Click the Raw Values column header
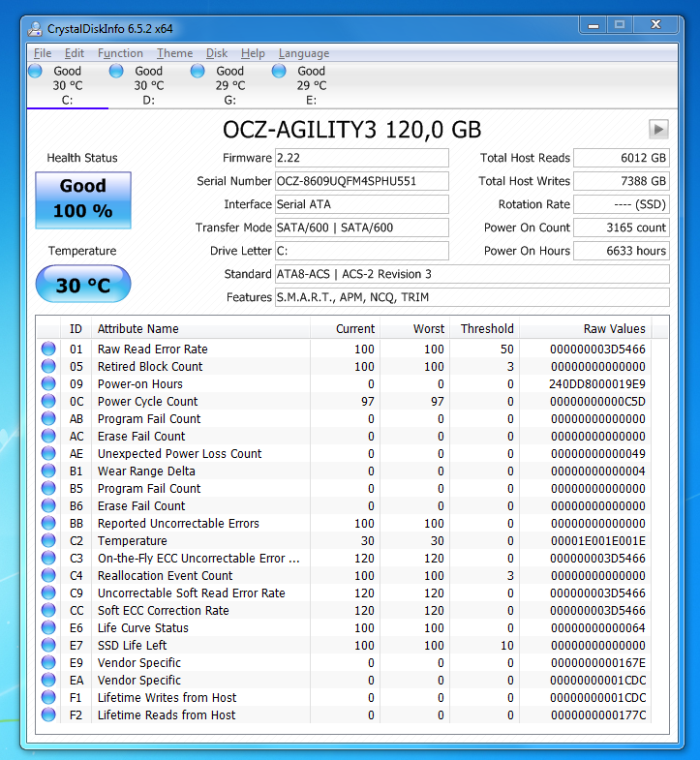This screenshot has width=700, height=760. tap(614, 329)
